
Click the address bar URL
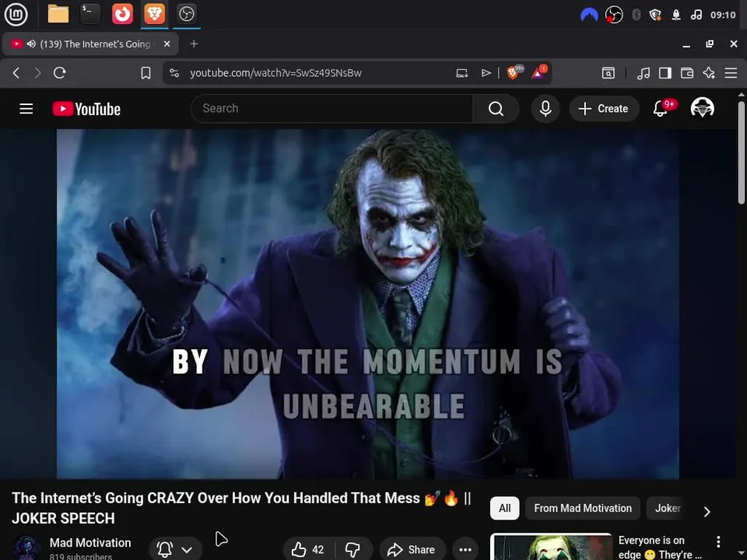275,73
